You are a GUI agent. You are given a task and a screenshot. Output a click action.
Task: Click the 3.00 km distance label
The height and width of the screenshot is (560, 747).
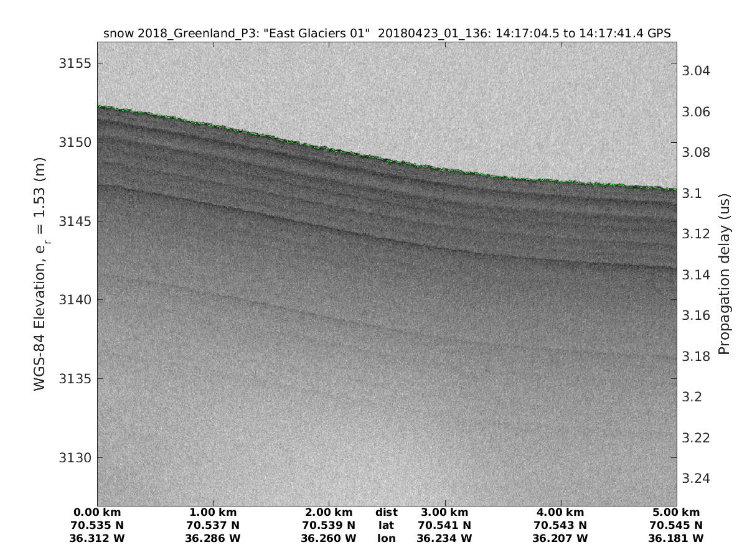(445, 513)
